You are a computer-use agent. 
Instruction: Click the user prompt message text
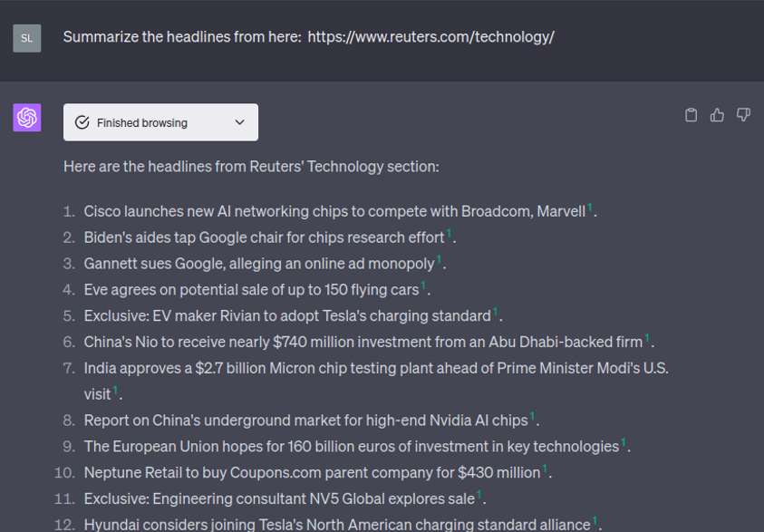click(308, 37)
